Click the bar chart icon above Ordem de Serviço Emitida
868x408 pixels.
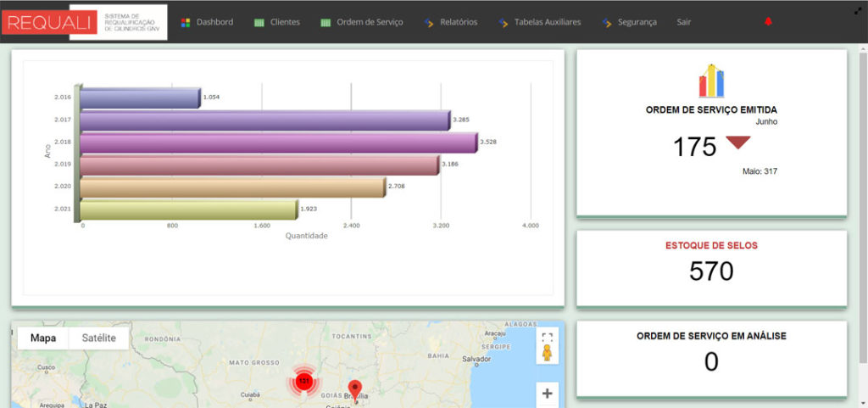pyautogui.click(x=711, y=81)
